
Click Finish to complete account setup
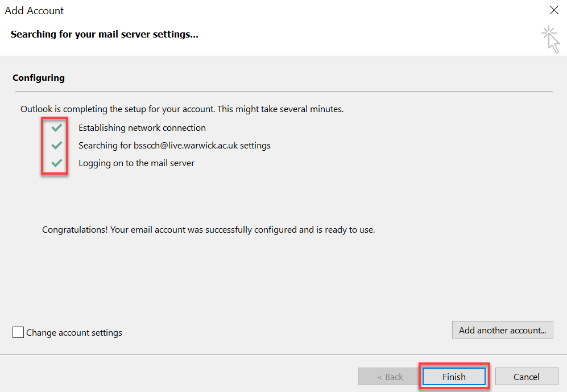pyautogui.click(x=454, y=377)
